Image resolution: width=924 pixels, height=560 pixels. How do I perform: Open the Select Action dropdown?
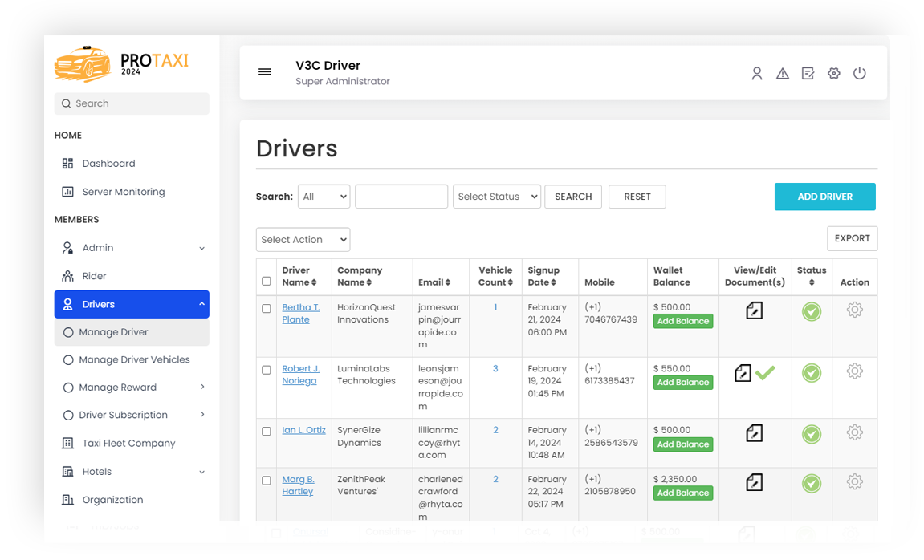pyautogui.click(x=303, y=240)
